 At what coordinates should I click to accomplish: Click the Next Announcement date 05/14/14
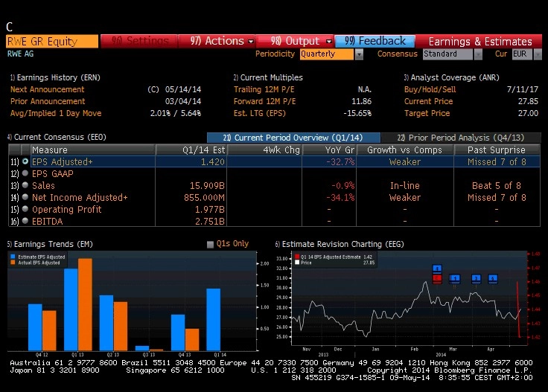point(183,89)
